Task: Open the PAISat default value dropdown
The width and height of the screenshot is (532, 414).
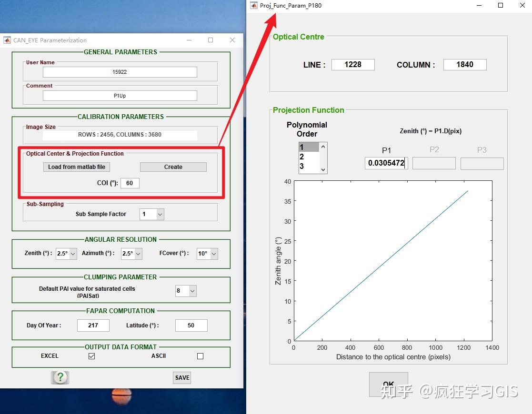Action: pos(191,291)
